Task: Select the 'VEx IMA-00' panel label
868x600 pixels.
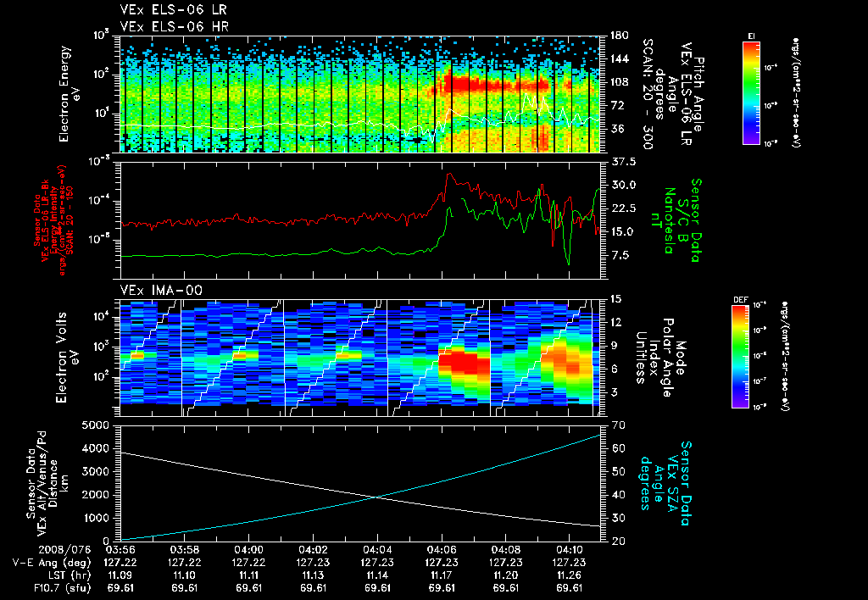Action: [x=161, y=290]
